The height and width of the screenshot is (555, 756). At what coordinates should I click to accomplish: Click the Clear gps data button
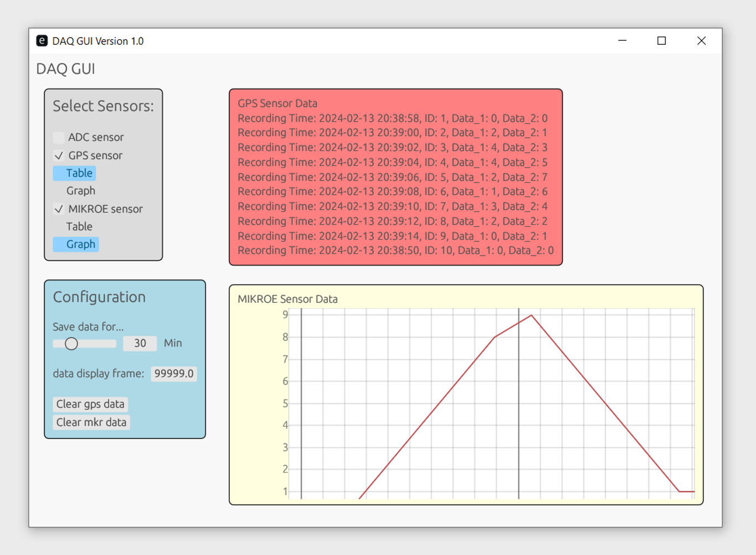click(90, 404)
